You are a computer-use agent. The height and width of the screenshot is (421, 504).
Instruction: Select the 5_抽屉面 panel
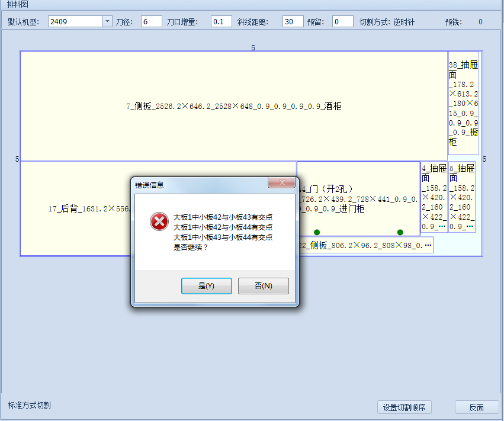461,197
